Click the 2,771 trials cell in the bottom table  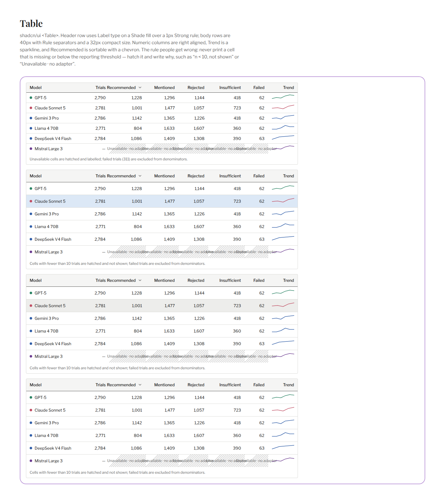[x=100, y=435]
